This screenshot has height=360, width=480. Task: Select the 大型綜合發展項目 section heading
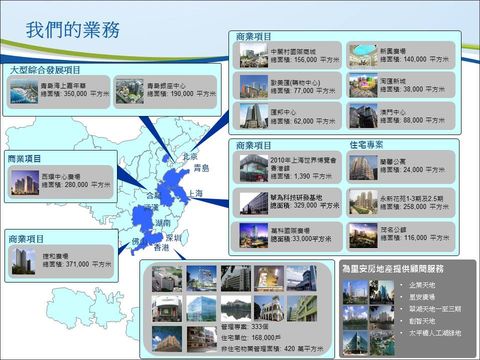[x=45, y=70]
